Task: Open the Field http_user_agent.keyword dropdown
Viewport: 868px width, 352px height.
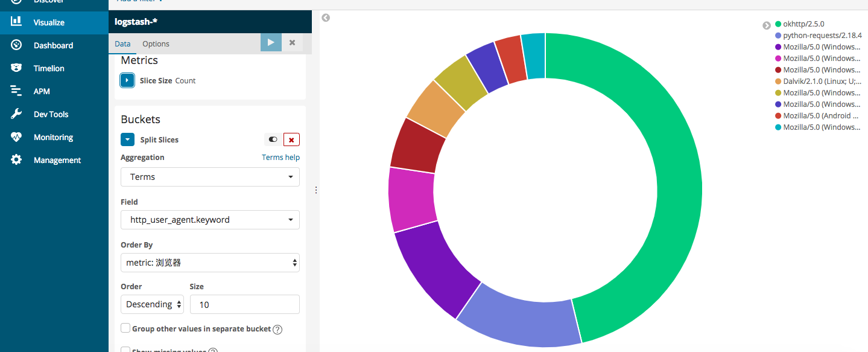Action: pos(210,220)
